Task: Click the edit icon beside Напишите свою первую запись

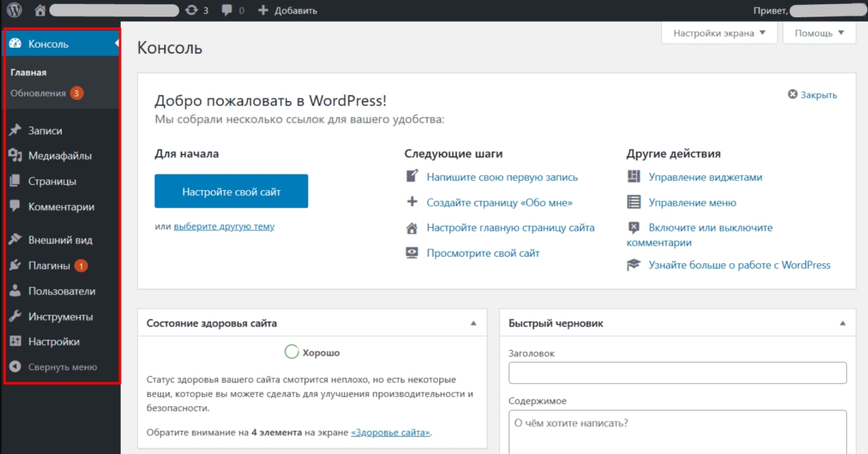Action: tap(412, 176)
